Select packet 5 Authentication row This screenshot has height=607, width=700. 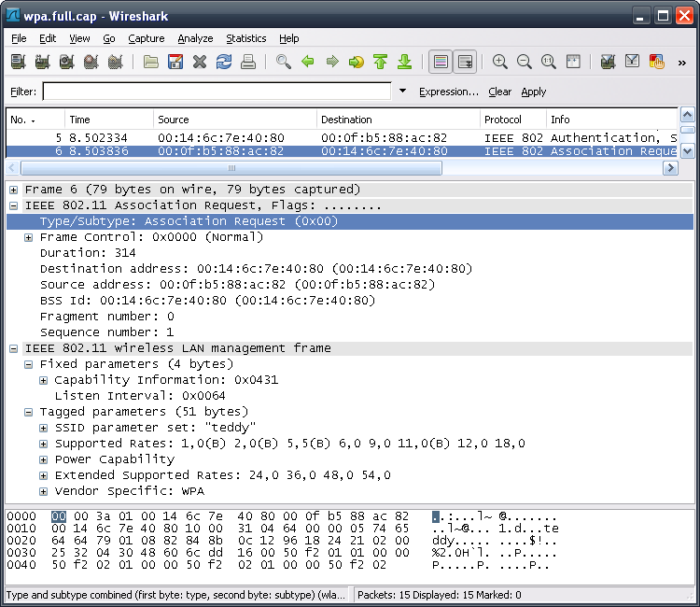pyautogui.click(x=342, y=137)
